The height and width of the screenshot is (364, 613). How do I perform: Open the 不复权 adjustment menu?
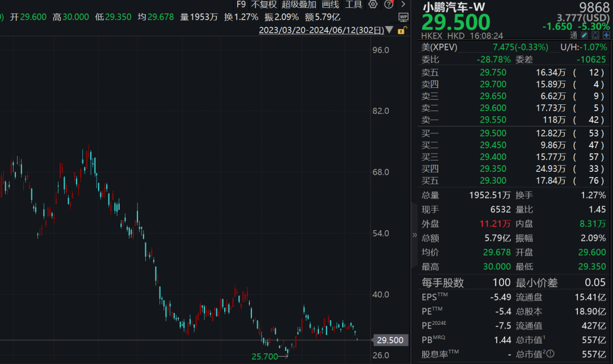click(x=263, y=5)
